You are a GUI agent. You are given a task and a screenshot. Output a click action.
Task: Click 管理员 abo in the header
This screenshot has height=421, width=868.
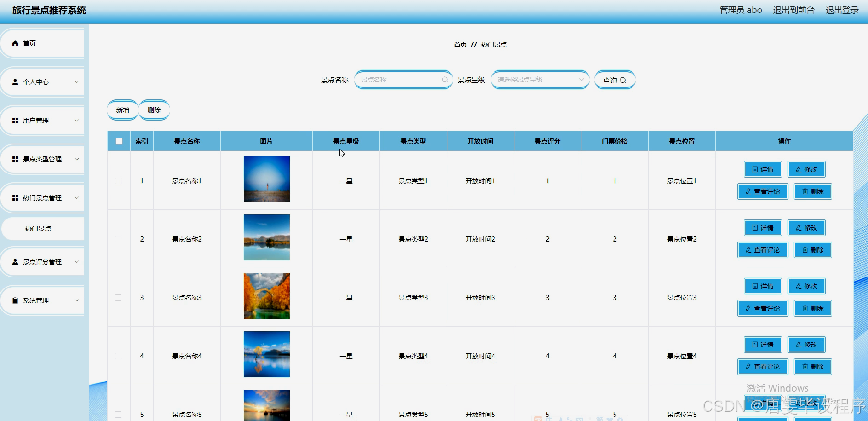(741, 10)
